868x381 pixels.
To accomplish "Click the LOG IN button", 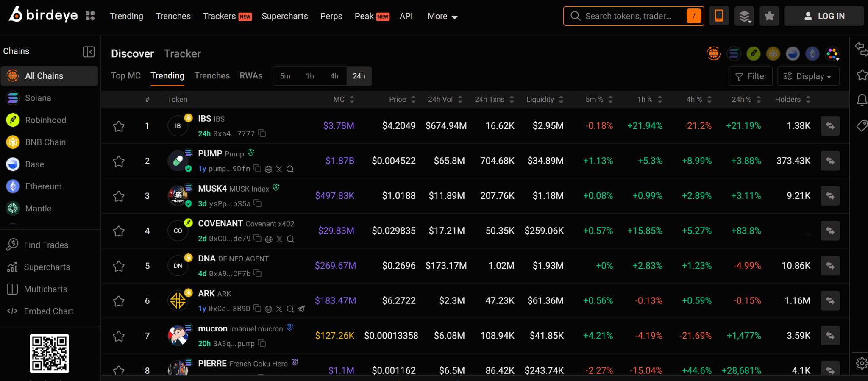I will tap(824, 16).
